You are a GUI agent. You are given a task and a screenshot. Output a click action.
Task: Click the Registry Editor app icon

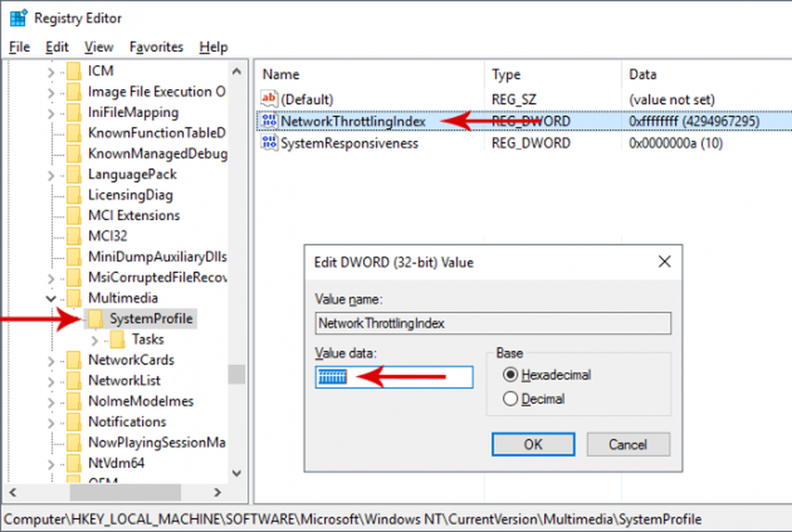[19, 17]
